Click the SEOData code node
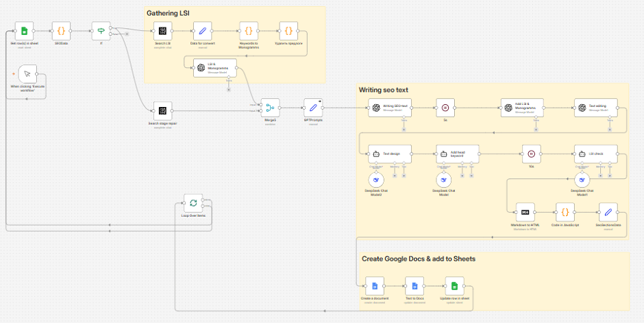 pyautogui.click(x=61, y=31)
